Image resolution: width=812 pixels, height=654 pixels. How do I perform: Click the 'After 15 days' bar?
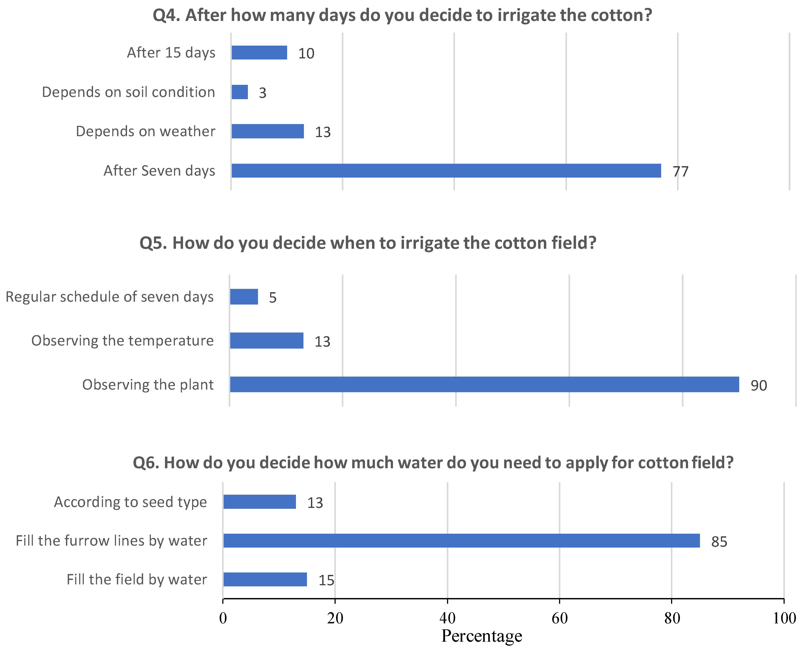259,53
